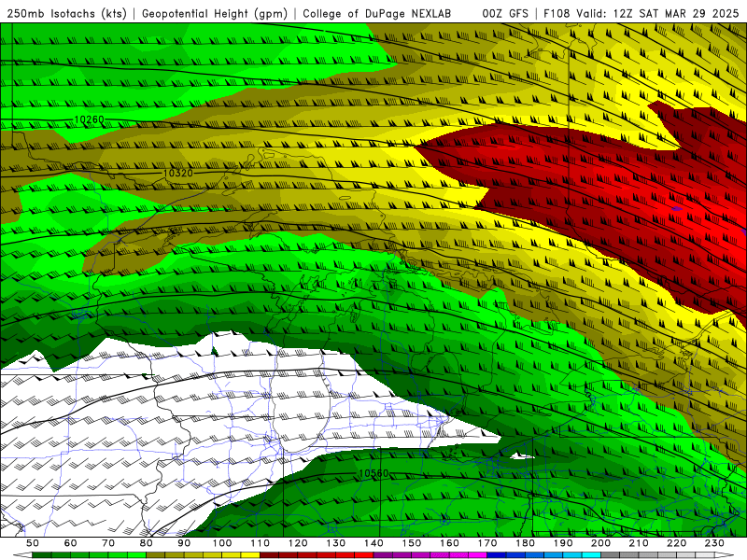The image size is (747, 560).
Task: Click the 90 kts colorbar label
Action: [x=184, y=543]
